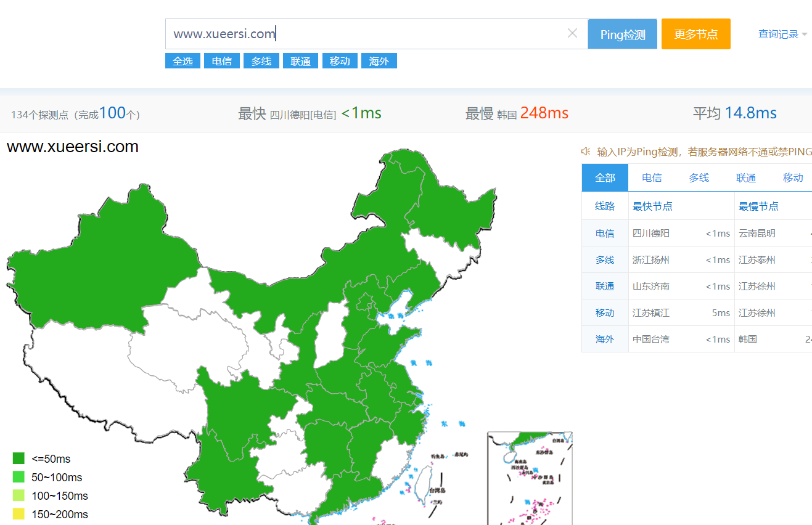
Task: Click the 江苏泰州 slowest node cell
Action: click(757, 260)
